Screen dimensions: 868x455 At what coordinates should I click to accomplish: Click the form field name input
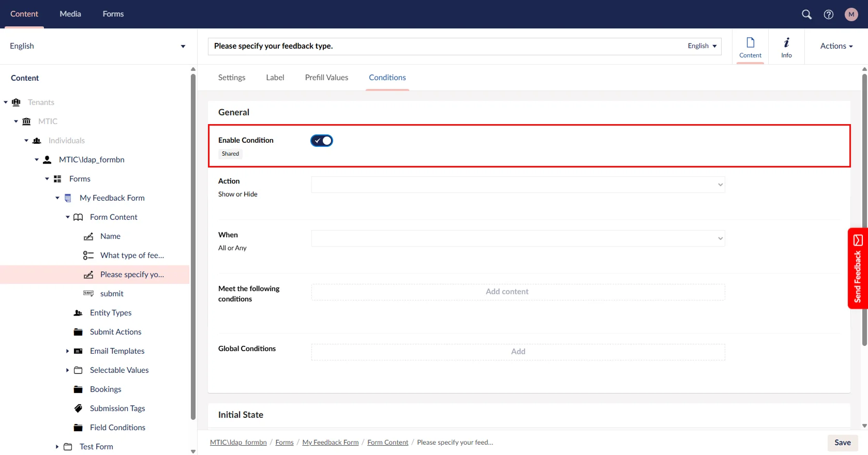point(445,46)
